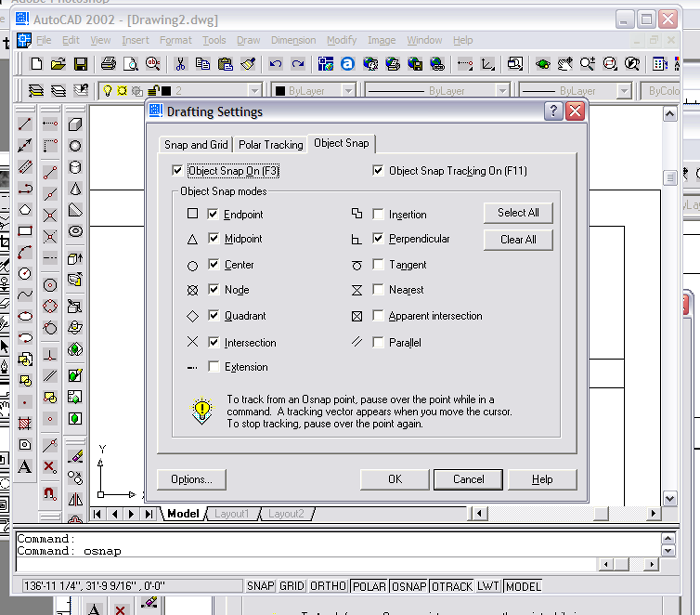Toggle the Object Snap Tracking On (F11) checkbox

pos(378,170)
